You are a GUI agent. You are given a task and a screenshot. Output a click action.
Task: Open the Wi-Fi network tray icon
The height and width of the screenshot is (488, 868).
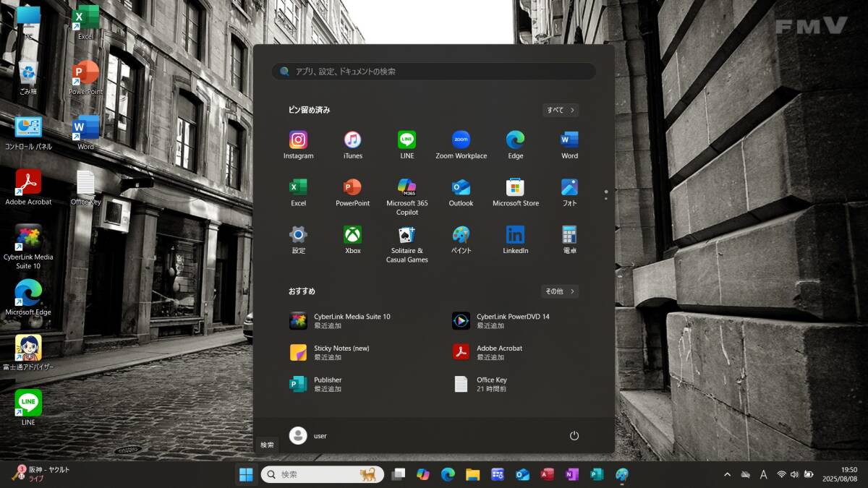(782, 474)
